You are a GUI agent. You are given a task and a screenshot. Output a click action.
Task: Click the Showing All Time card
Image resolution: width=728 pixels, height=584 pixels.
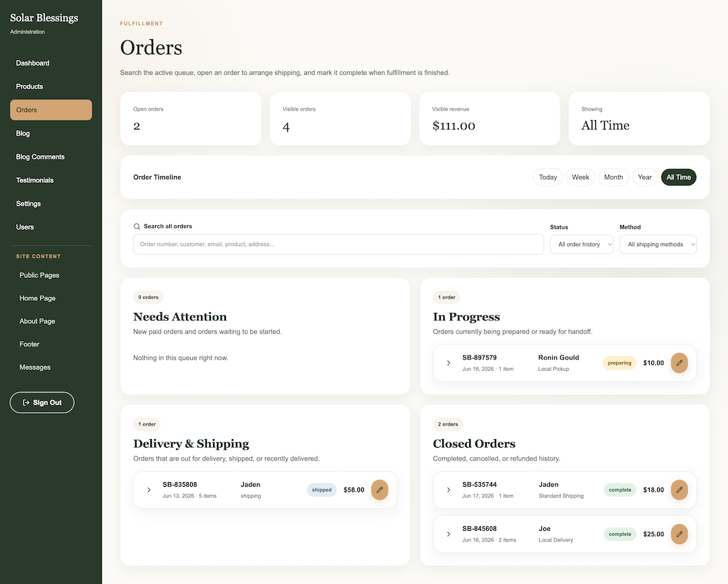(x=639, y=119)
